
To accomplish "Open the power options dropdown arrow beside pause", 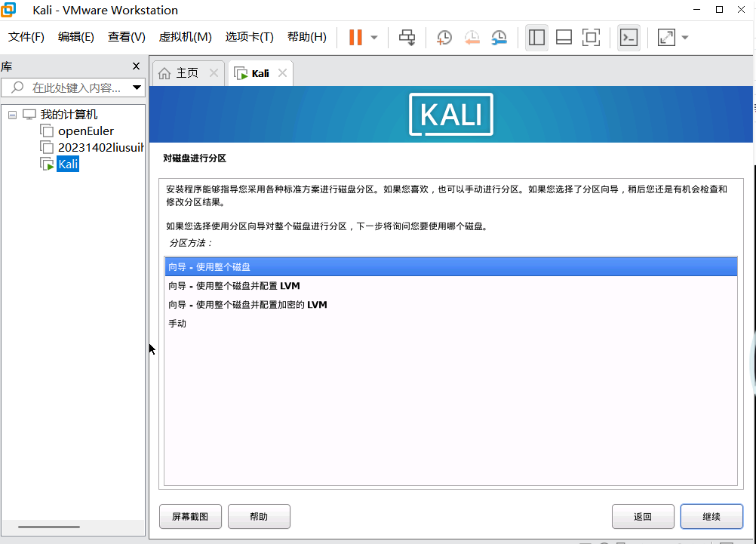I will (374, 38).
